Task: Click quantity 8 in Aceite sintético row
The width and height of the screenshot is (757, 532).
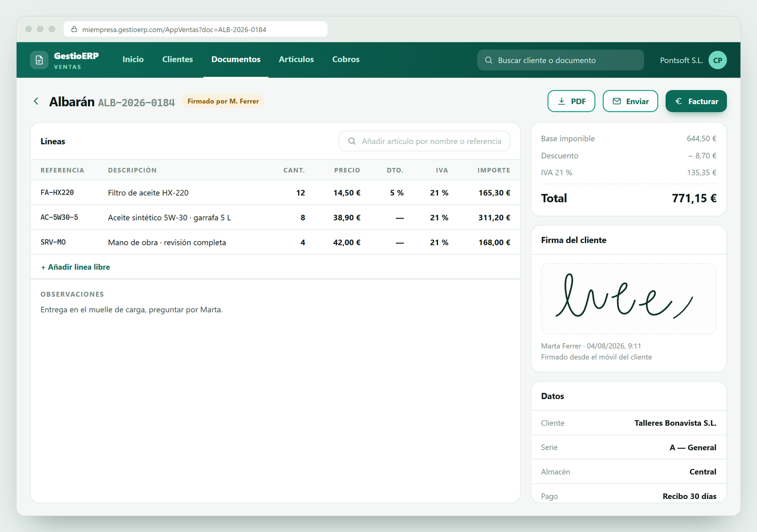Action: click(x=303, y=218)
